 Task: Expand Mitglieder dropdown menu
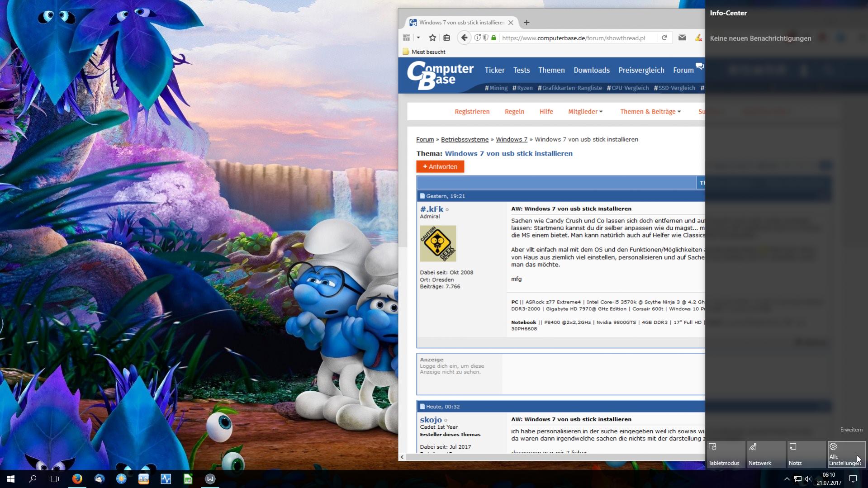tap(585, 112)
